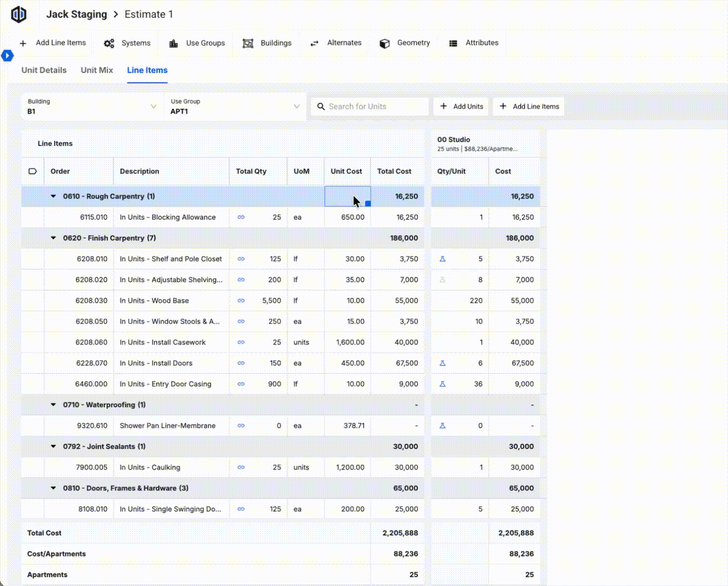Click the Add Units button
This screenshot has width=728, height=586.
[x=461, y=106]
